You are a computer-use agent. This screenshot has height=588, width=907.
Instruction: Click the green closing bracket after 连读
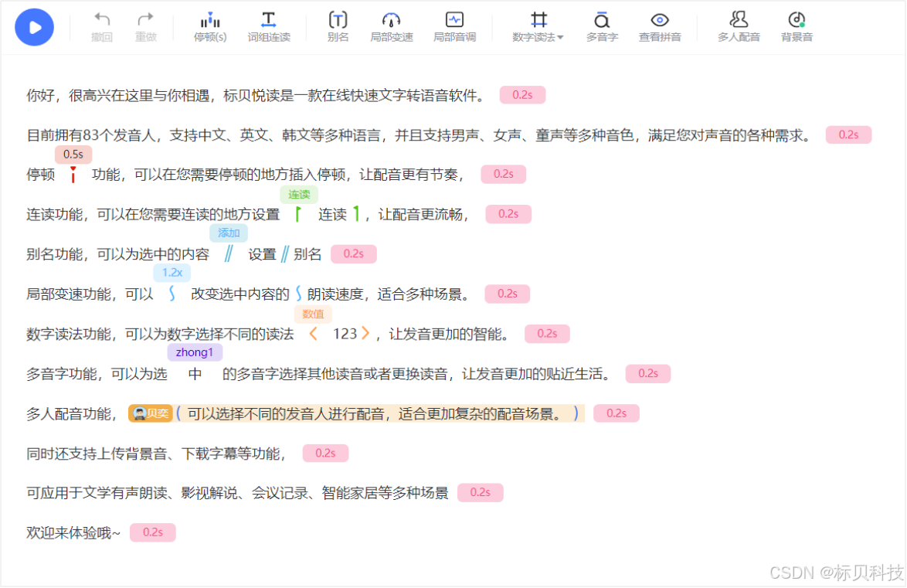click(x=356, y=214)
